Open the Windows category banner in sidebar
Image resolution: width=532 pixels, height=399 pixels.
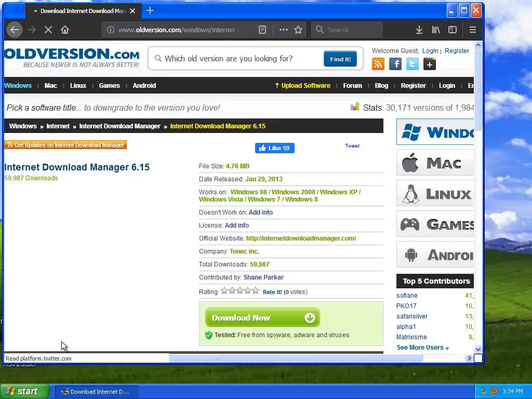pos(435,131)
